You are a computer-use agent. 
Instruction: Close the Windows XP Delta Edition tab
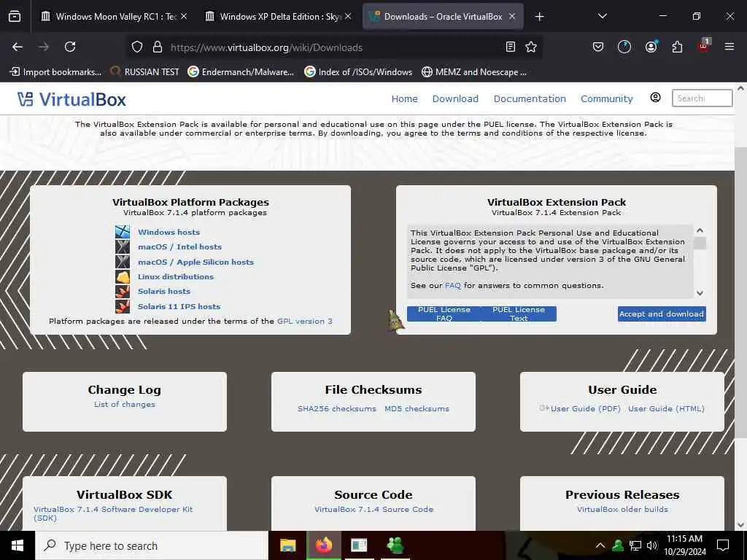tap(348, 16)
